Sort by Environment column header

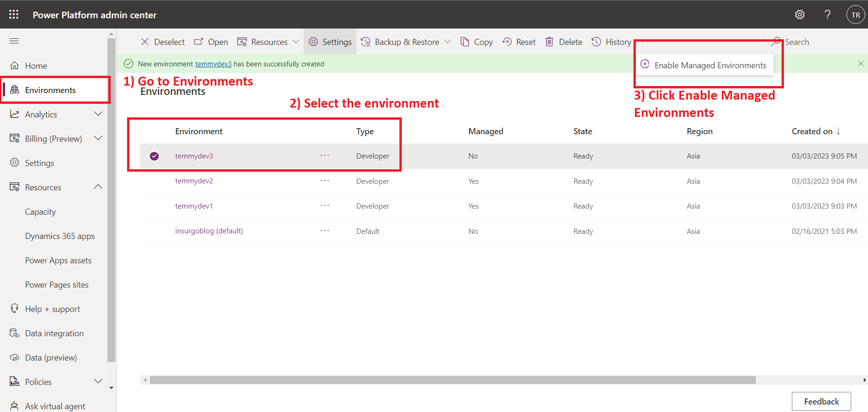point(199,131)
